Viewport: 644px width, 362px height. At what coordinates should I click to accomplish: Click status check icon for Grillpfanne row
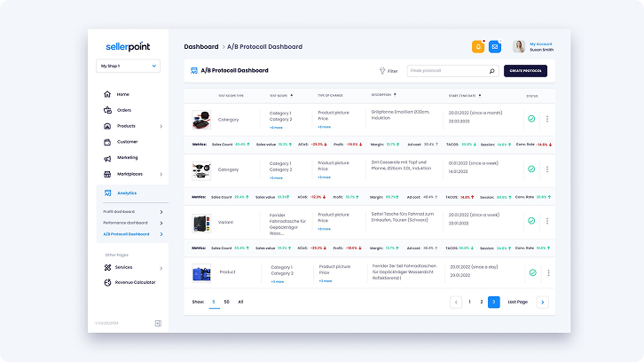click(531, 119)
